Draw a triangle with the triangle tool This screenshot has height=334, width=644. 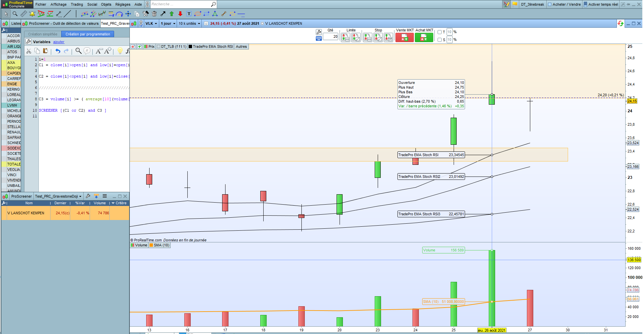[215, 14]
